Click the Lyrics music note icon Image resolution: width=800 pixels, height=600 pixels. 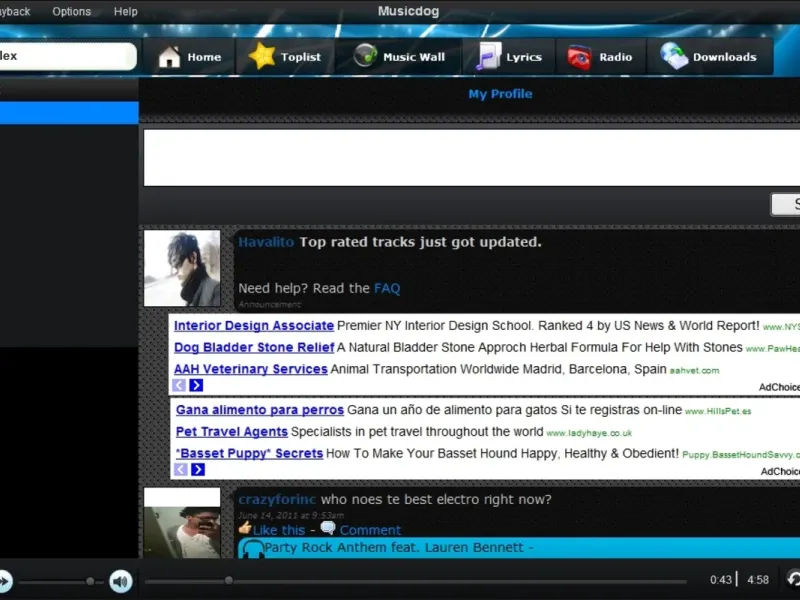click(x=489, y=56)
